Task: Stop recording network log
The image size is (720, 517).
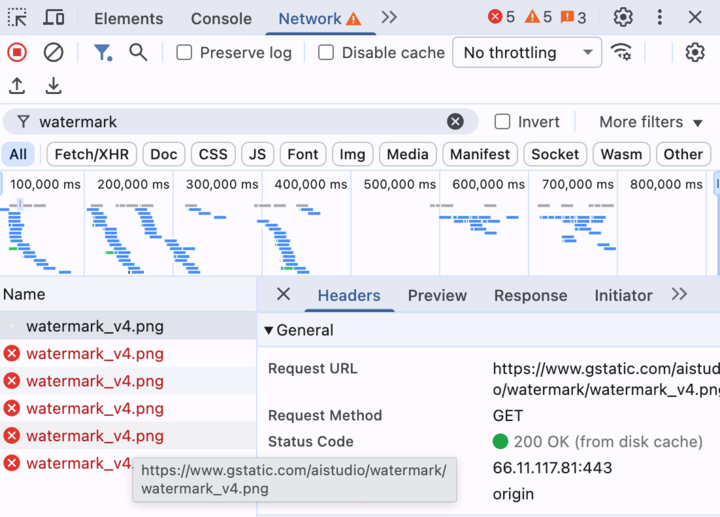Action: 17,52
